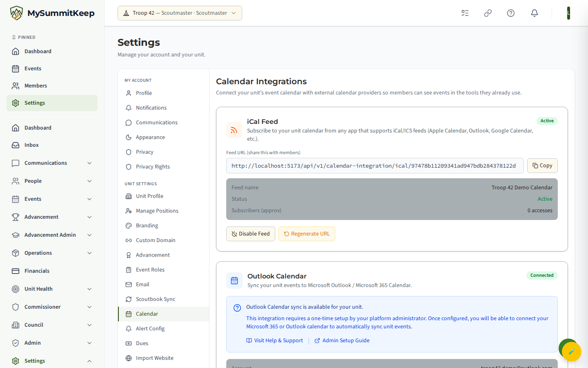This screenshot has height=368, width=588.
Task: Open pinned Events in sidebar
Action: click(52, 69)
